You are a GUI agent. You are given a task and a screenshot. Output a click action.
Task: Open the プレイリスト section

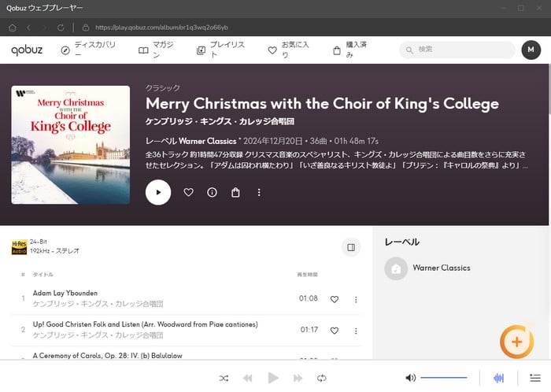point(220,50)
